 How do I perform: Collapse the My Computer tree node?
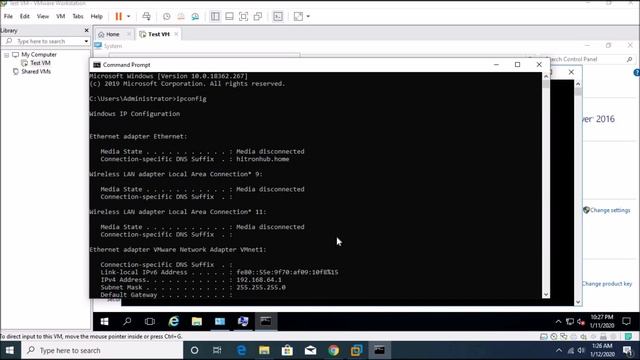[x=7, y=55]
